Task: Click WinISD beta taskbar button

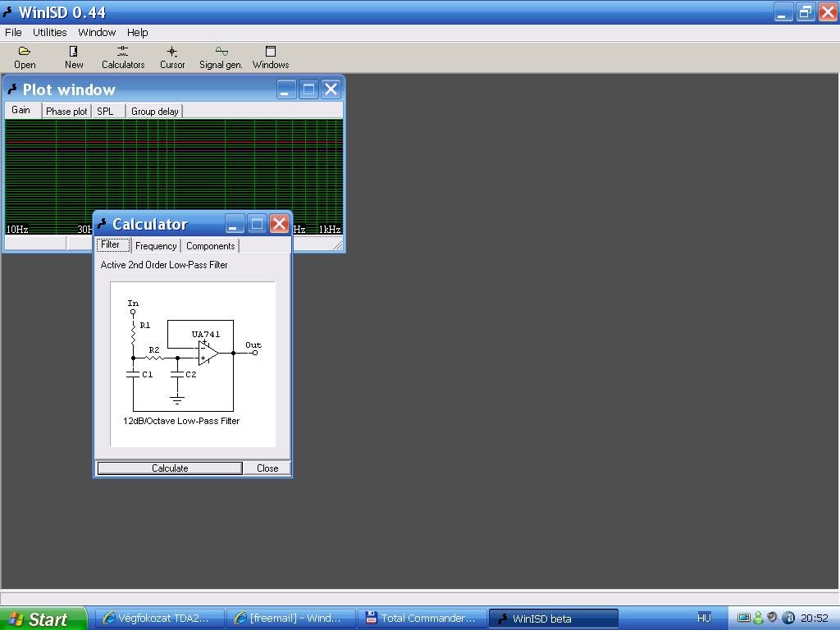Action: click(x=554, y=619)
